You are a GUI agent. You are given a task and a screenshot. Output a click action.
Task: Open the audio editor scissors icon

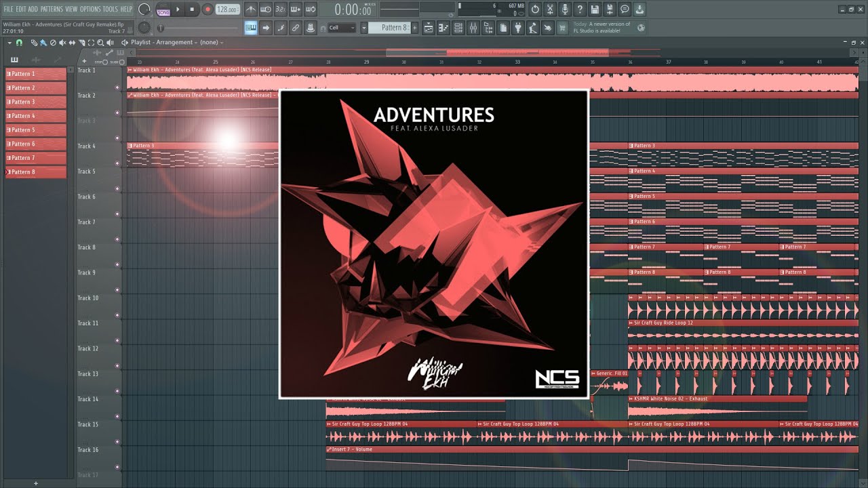550,9
